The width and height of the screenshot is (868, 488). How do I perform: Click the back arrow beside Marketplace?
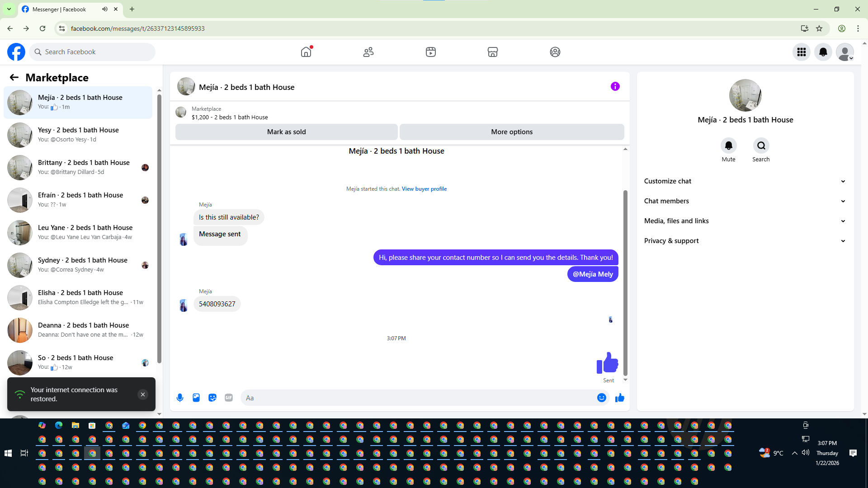14,78
